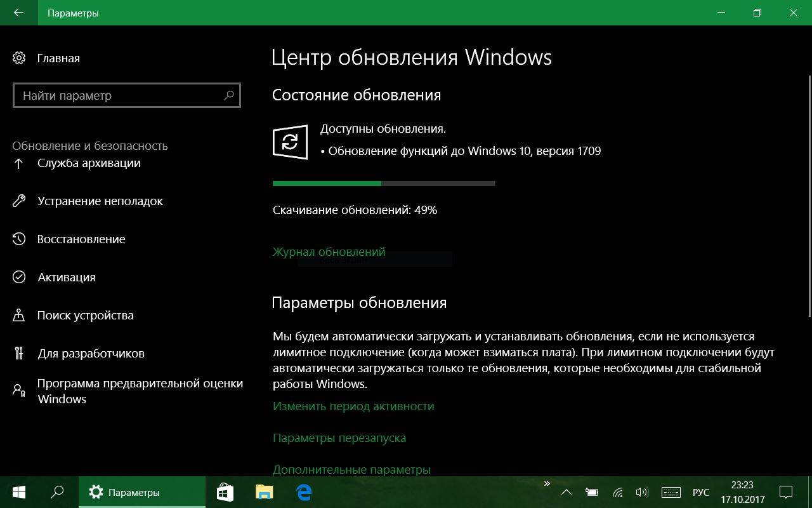Focus the Найти параметр search field
812x508 pixels.
click(127, 95)
